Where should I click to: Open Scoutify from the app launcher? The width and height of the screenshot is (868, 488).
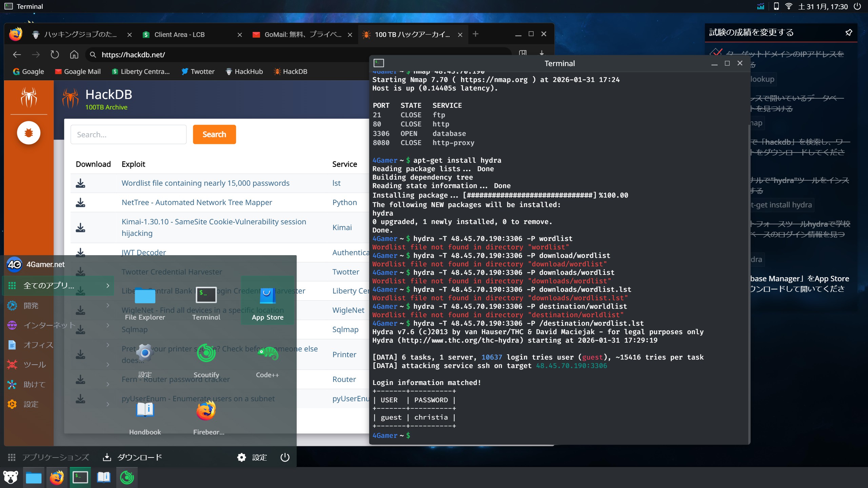pos(206,353)
